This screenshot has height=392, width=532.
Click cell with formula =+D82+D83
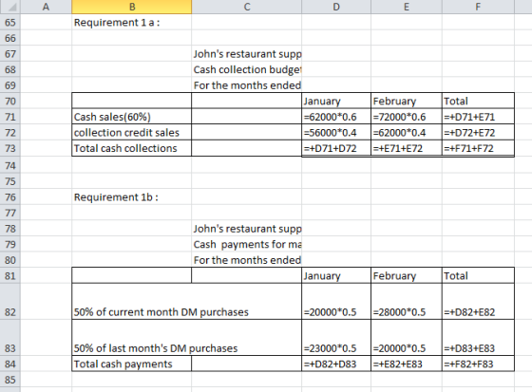pyautogui.click(x=336, y=364)
